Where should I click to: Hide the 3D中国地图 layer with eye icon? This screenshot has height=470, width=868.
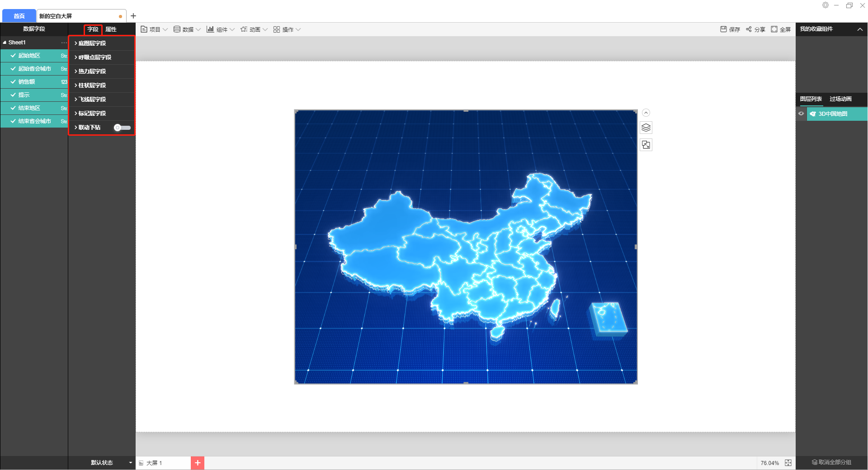(x=801, y=114)
